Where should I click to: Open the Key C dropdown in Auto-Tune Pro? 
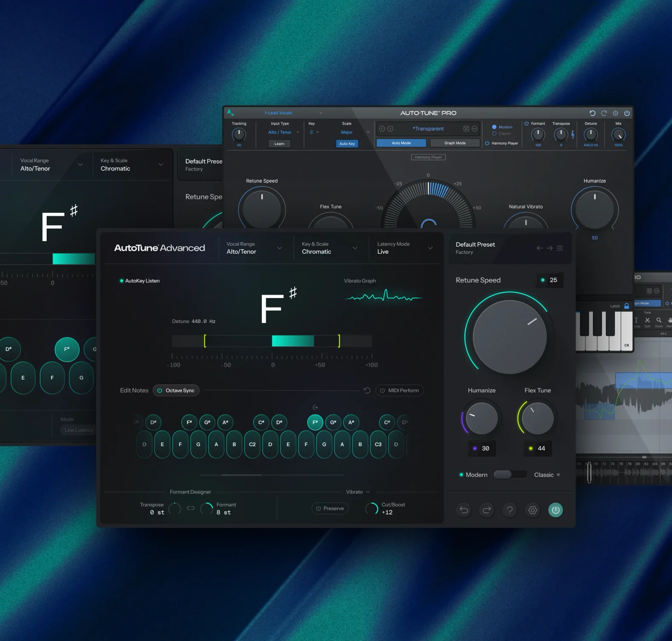[314, 132]
